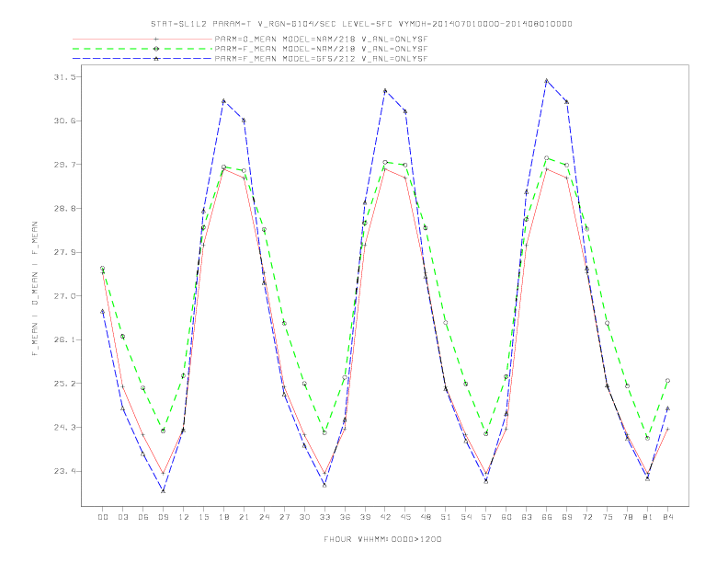Image resolution: width=728 pixels, height=563 pixels.
Task: Click the blue GFS triangle point at hour 00
Action: click(x=103, y=311)
